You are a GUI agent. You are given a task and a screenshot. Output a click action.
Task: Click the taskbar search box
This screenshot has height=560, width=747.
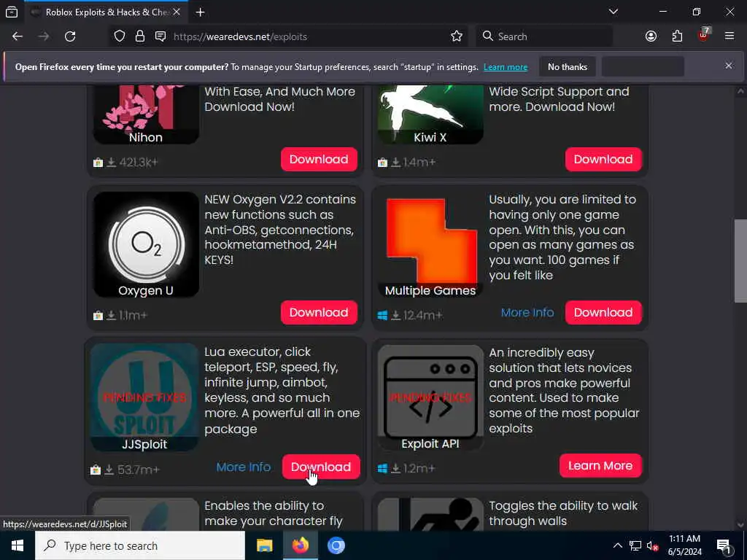tap(140, 545)
